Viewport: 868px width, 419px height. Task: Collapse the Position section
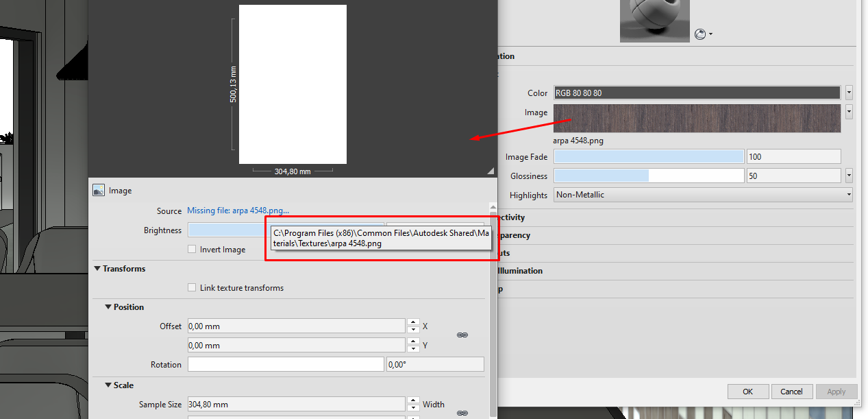108,307
